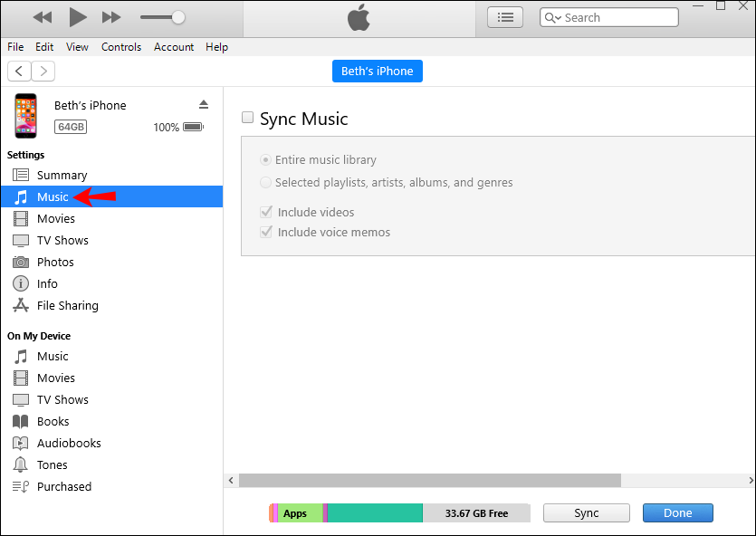Click the volume slider knob
756x536 pixels.
click(x=178, y=17)
